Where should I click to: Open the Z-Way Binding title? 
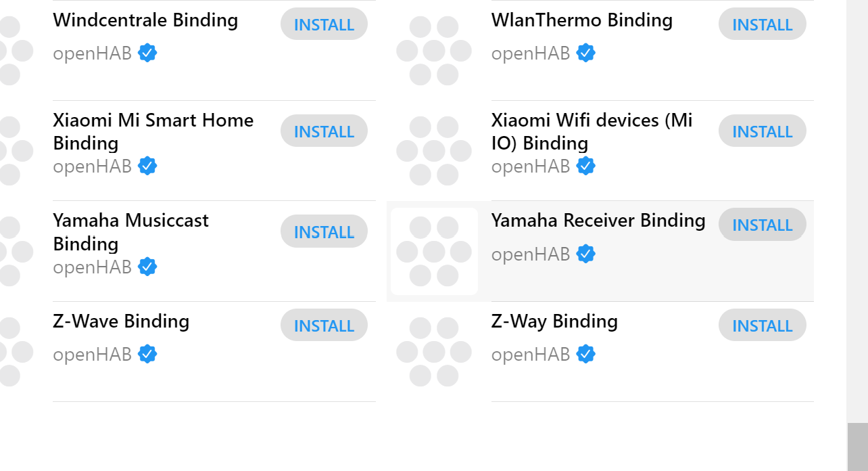(554, 321)
